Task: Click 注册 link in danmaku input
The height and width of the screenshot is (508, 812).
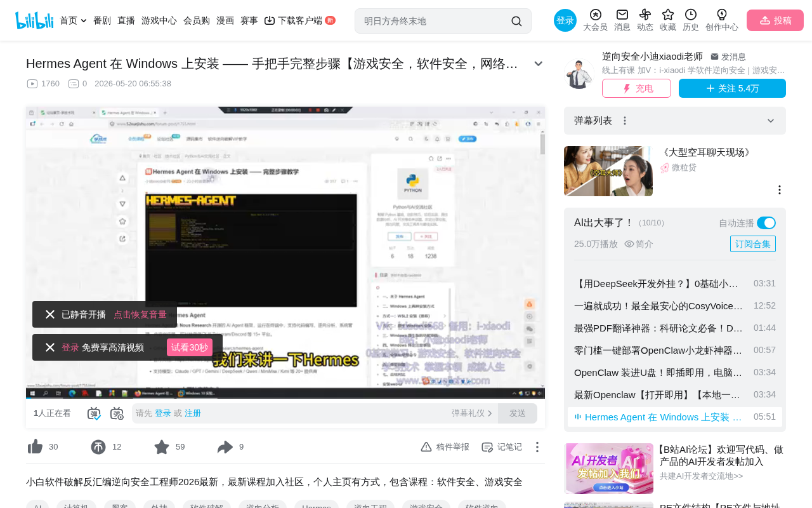Action: [x=193, y=413]
